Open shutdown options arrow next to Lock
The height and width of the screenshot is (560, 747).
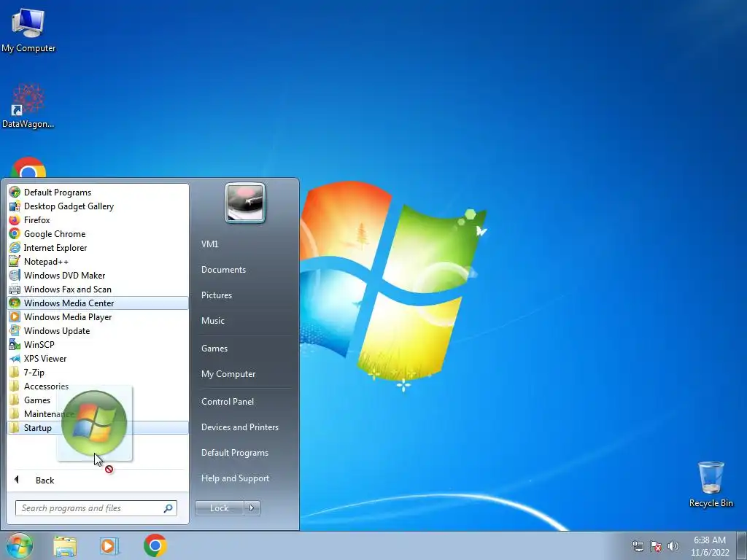[x=252, y=508]
